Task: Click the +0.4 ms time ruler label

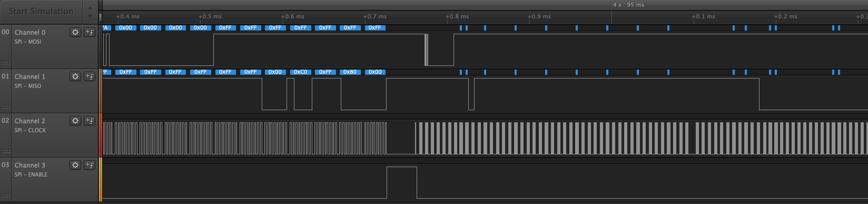Action: click(x=128, y=16)
